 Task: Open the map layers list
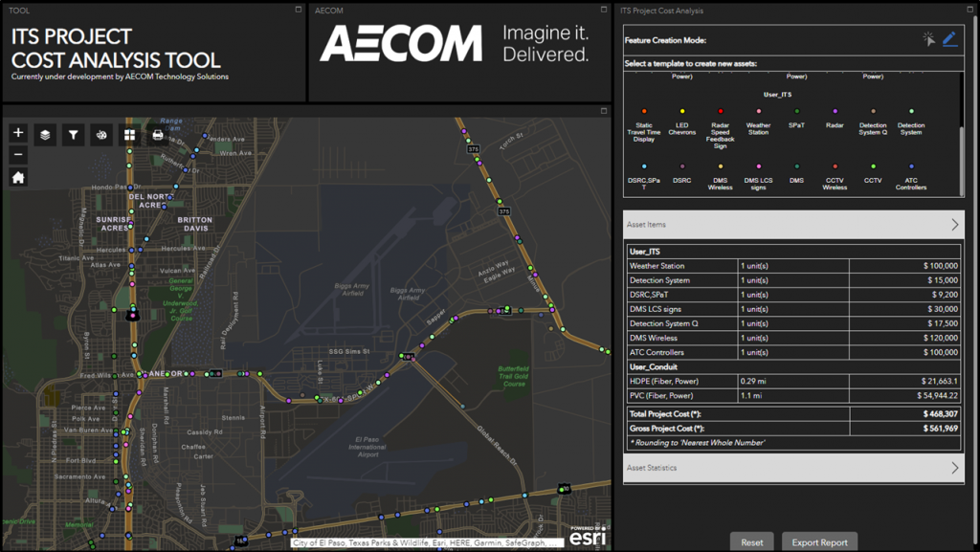click(45, 135)
